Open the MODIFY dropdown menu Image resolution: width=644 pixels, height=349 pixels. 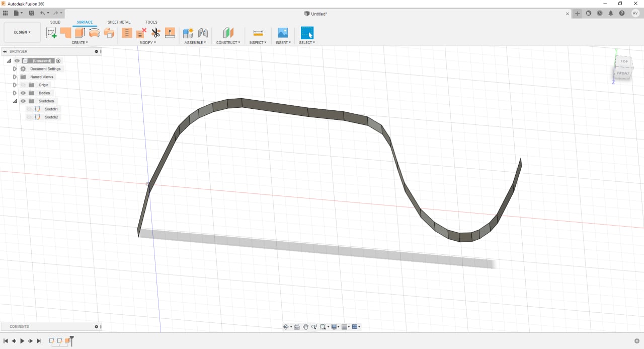click(x=148, y=43)
